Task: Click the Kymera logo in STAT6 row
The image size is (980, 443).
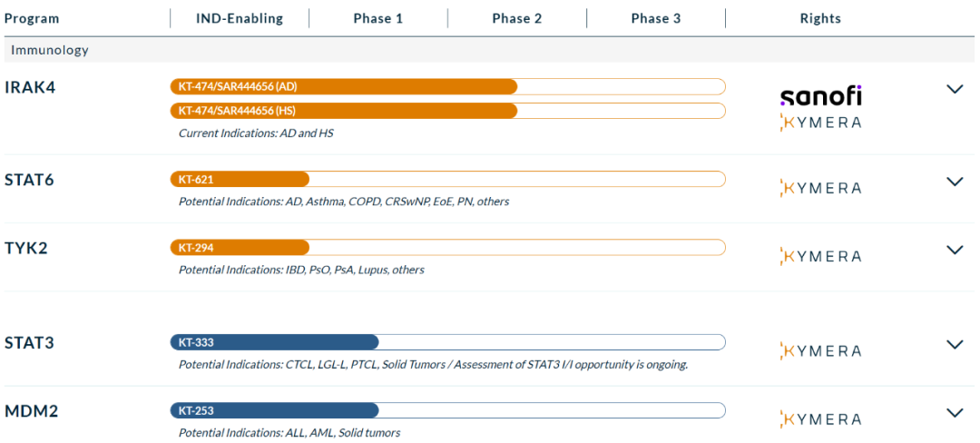Action: coord(820,188)
